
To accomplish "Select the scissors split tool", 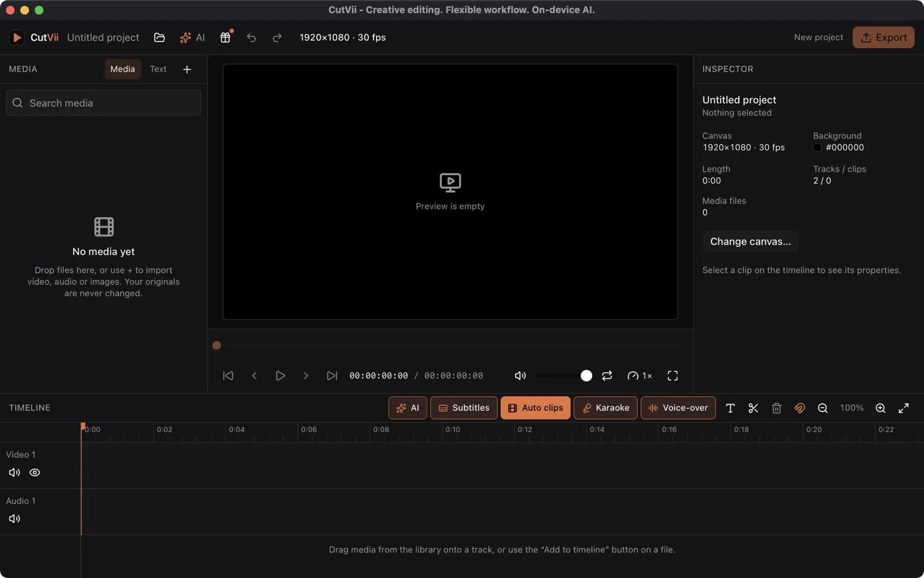I will click(754, 408).
